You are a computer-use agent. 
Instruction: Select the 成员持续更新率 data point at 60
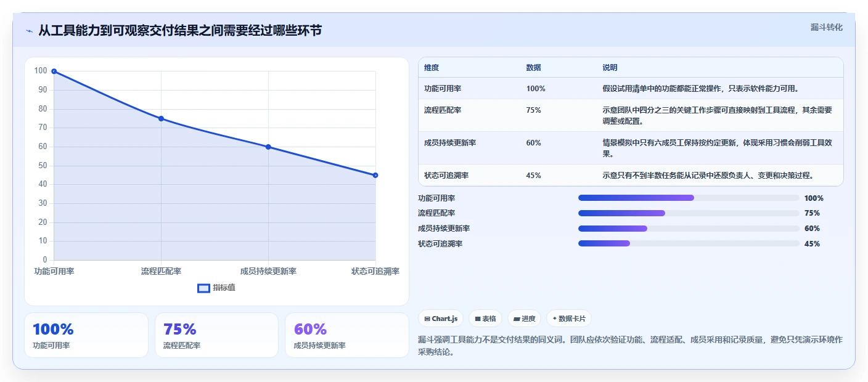coord(268,147)
